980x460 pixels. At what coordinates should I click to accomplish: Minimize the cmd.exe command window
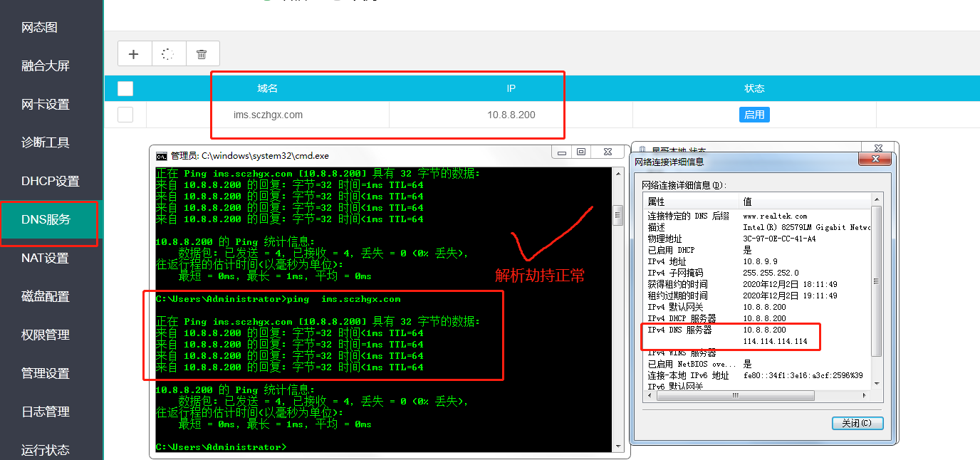coord(562,152)
